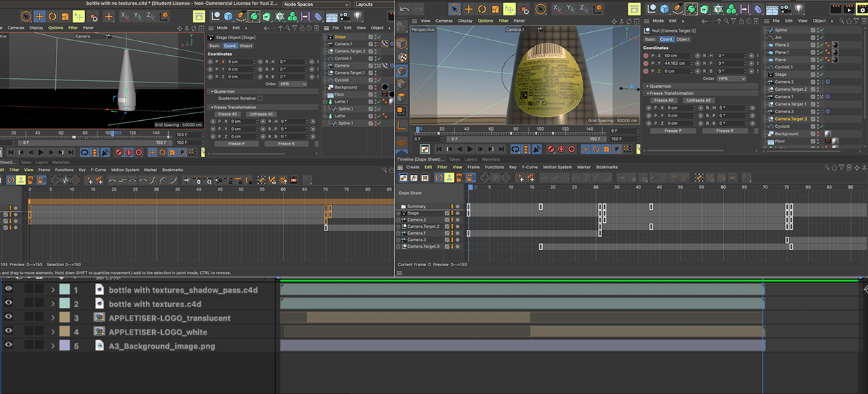
Task: Toggle visibility of A3_Background_image.png layer
Action: point(8,346)
